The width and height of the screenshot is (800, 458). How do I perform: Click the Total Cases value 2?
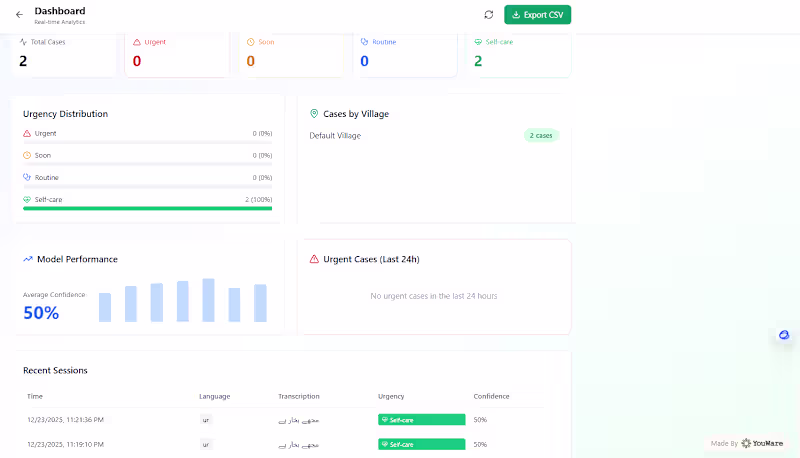[23, 61]
